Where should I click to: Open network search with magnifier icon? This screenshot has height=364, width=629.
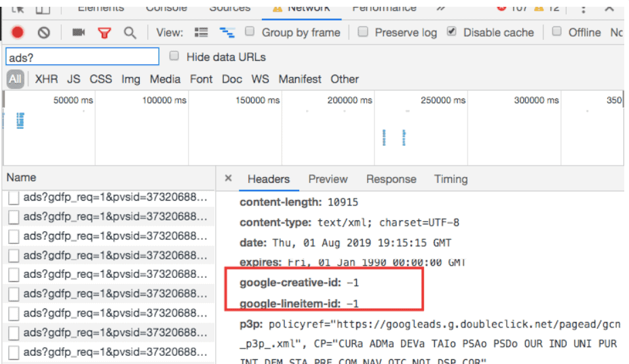[129, 33]
